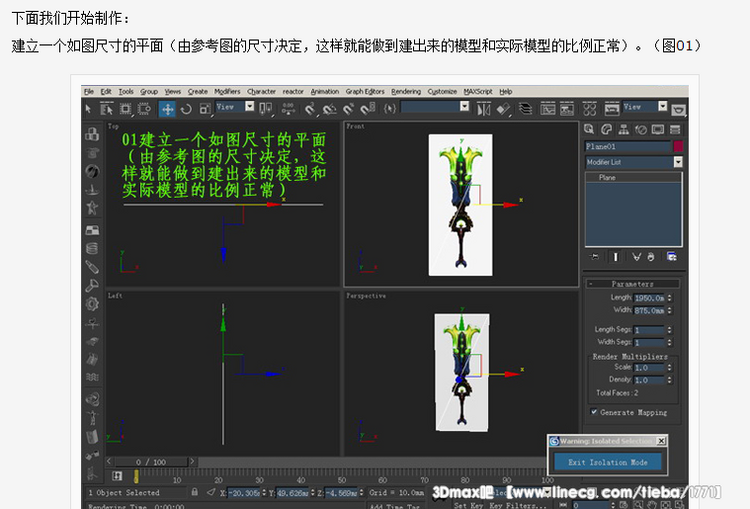The height and width of the screenshot is (509, 750).
Task: Open the File menu
Action: tap(89, 91)
